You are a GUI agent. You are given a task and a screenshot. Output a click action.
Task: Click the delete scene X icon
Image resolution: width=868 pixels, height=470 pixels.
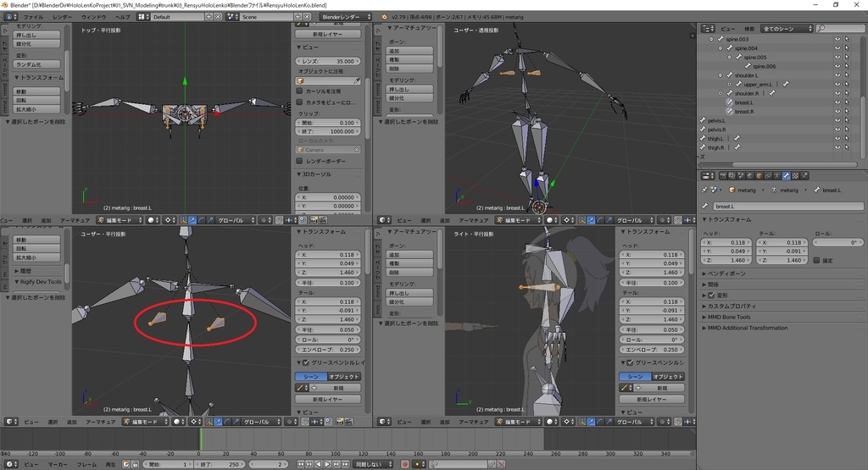306,17
